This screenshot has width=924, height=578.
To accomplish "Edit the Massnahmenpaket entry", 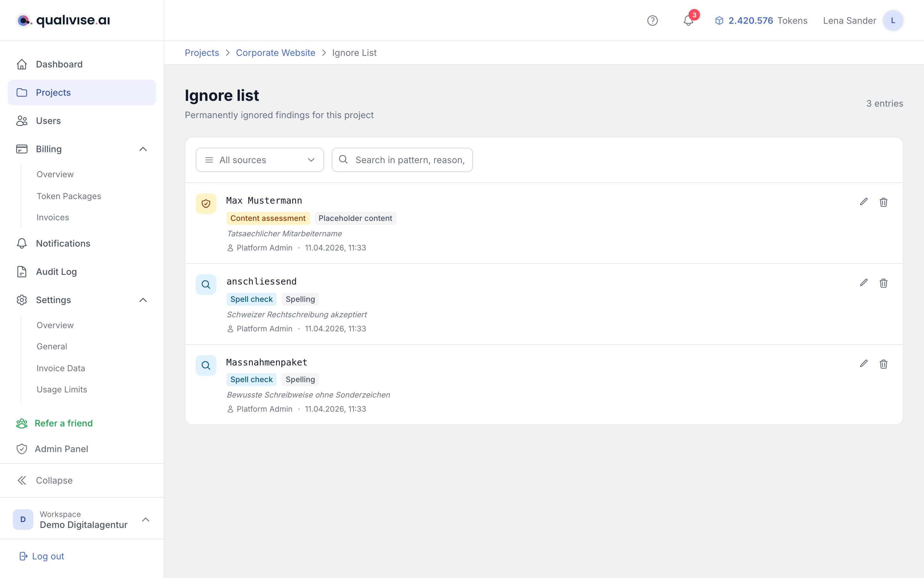I will (864, 363).
